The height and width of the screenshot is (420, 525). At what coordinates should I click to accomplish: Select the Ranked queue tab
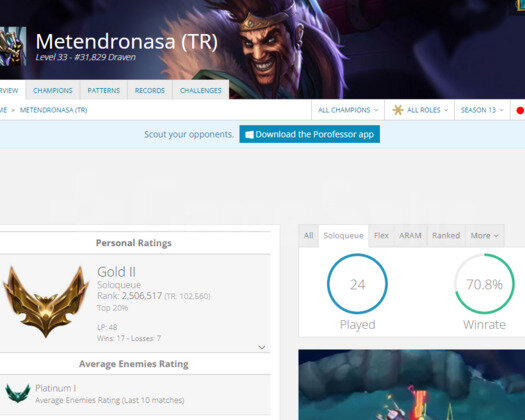pyautogui.click(x=446, y=235)
